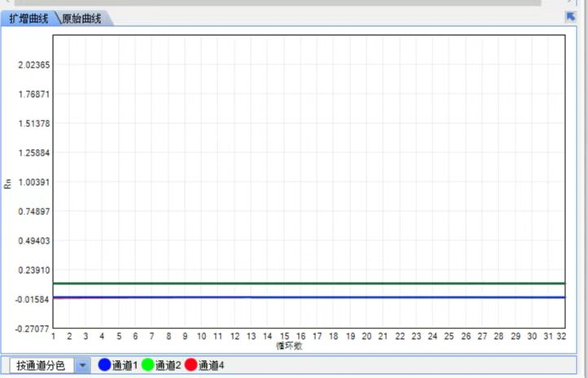This screenshot has width=588, height=378.
Task: Select the 通道1 legend label
Action: (125, 365)
